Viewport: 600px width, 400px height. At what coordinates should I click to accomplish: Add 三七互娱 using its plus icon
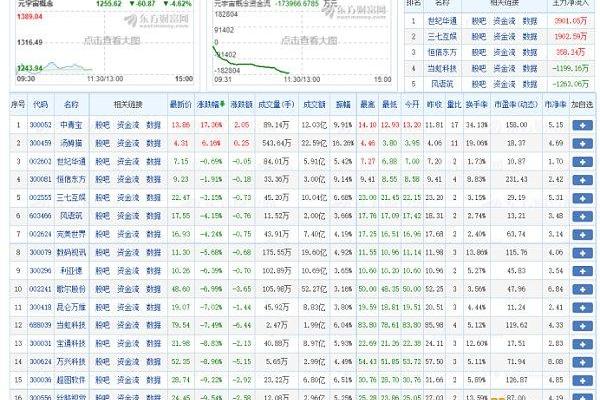[583, 198]
